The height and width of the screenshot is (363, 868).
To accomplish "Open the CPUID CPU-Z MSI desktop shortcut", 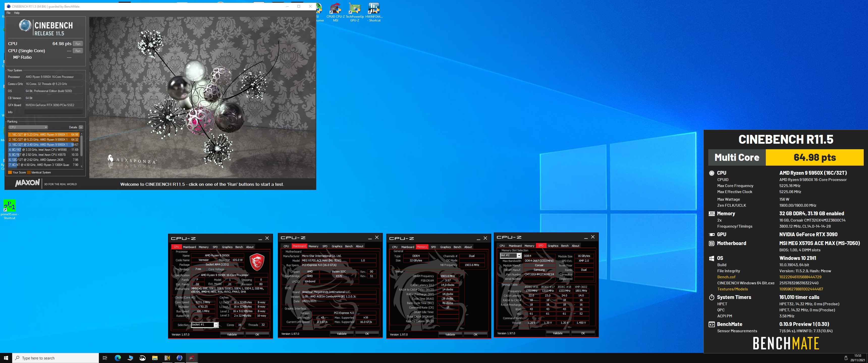I will 335,12.
